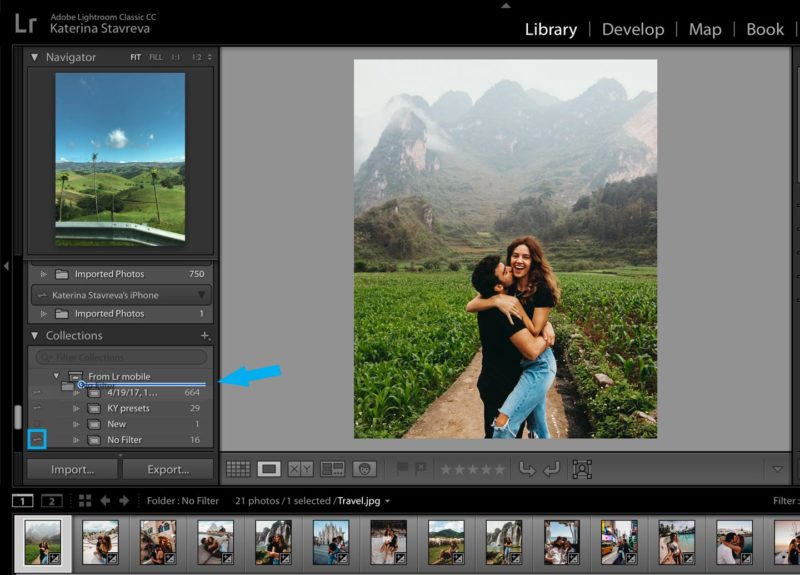Switch to the Develop module

point(632,29)
